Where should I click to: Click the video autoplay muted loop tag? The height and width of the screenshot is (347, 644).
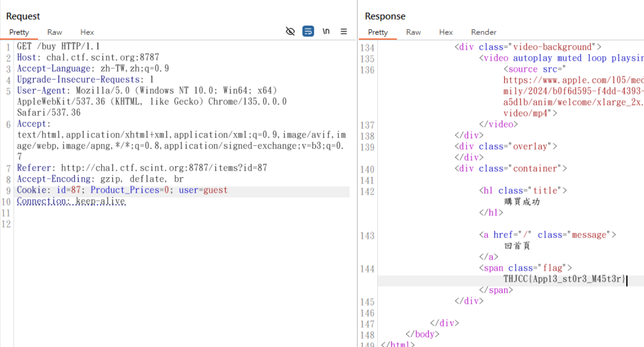point(561,58)
